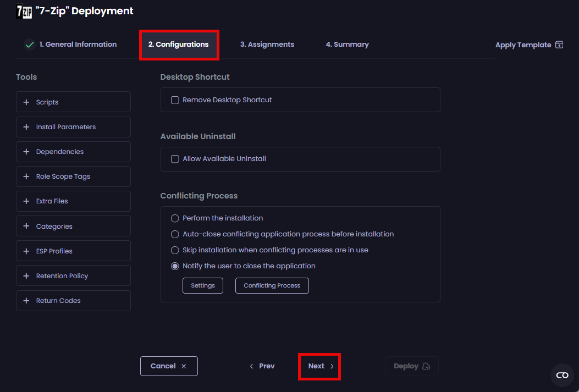Screen dimensions: 579x392
Task: Cancel the 7-Zip deployment
Action: (169, 366)
